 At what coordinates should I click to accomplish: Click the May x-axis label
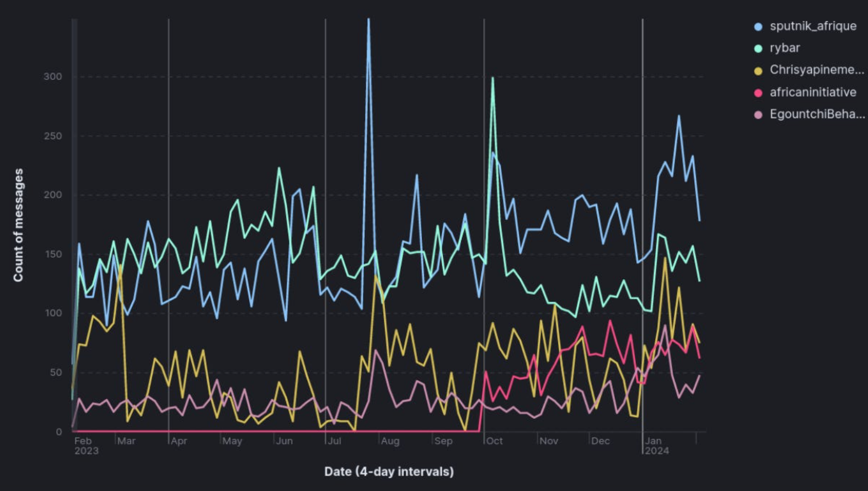point(232,441)
